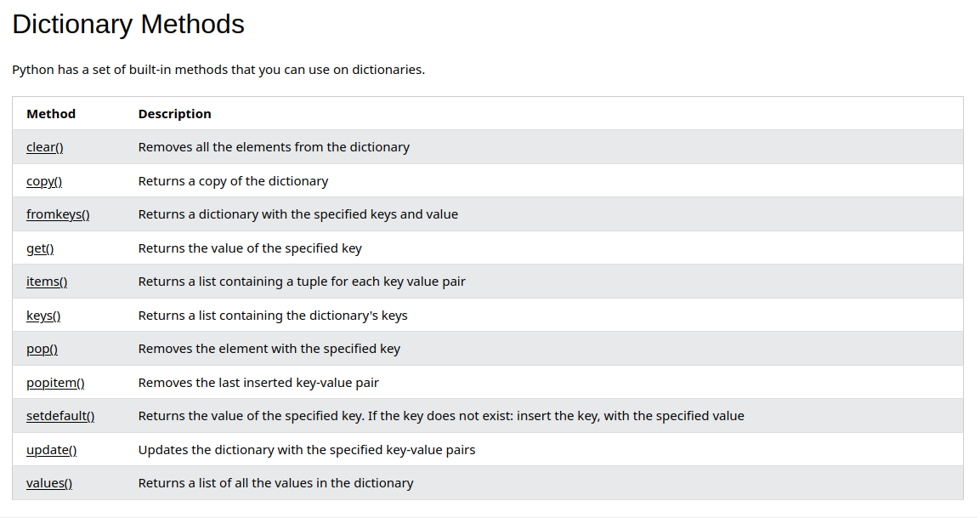Click description 'Removes all the elements from the dictionary'
Image resolution: width=980 pixels, height=518 pixels.
[274, 147]
